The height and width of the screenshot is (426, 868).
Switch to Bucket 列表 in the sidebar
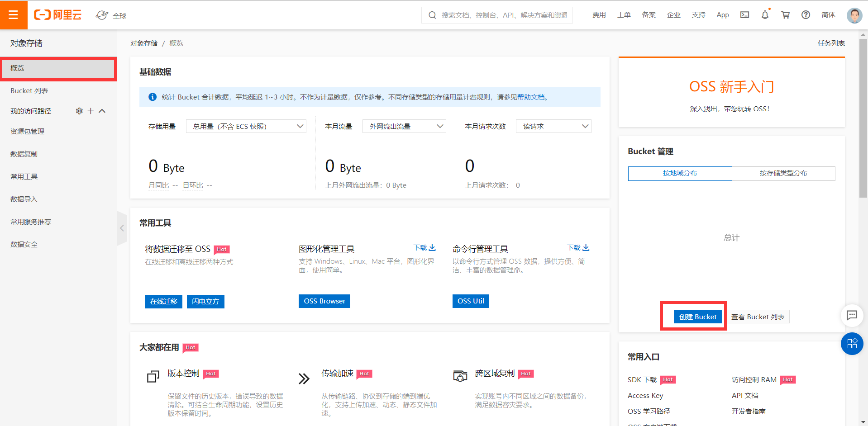[x=29, y=90]
